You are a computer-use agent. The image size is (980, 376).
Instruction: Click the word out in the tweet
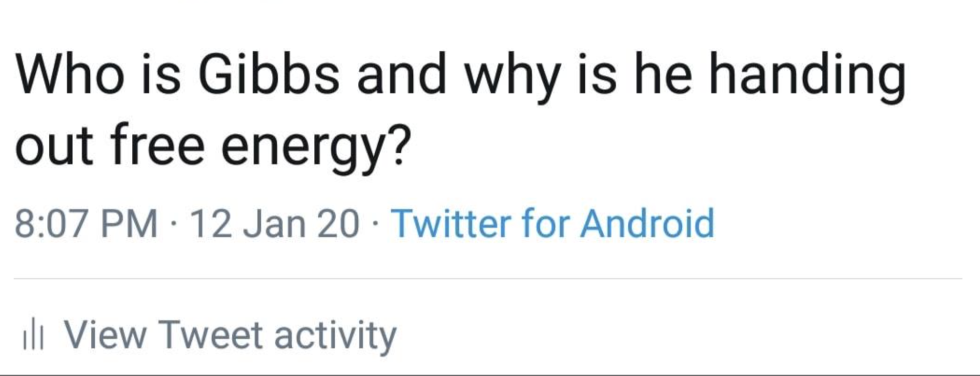pyautogui.click(x=54, y=146)
